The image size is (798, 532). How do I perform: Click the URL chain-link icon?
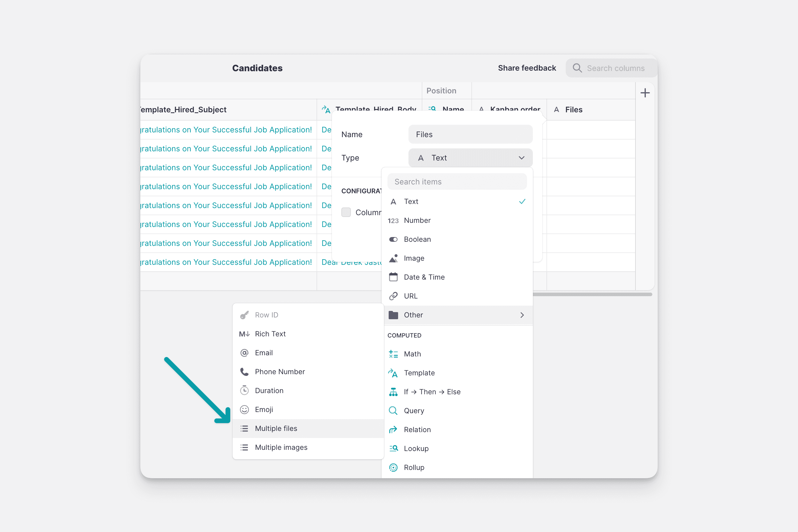(393, 296)
